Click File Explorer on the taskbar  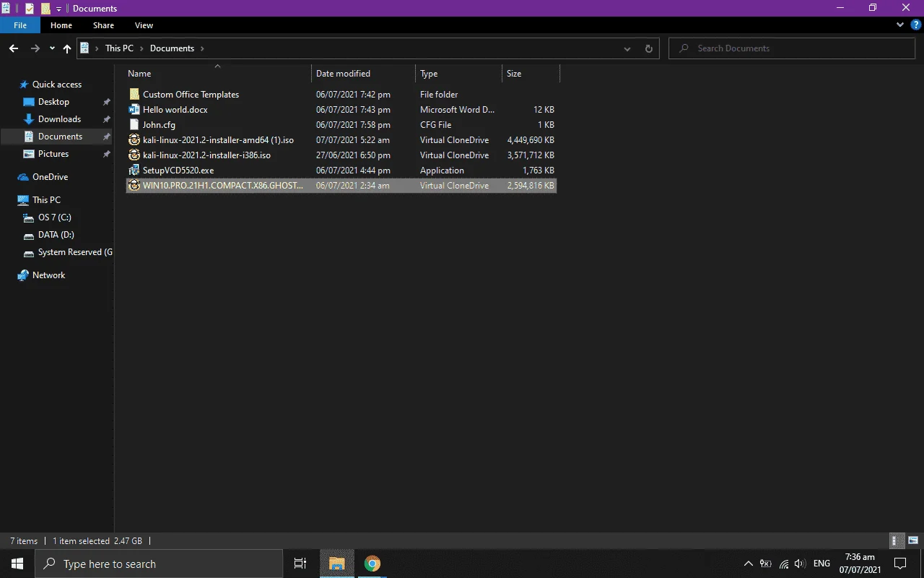(x=337, y=564)
